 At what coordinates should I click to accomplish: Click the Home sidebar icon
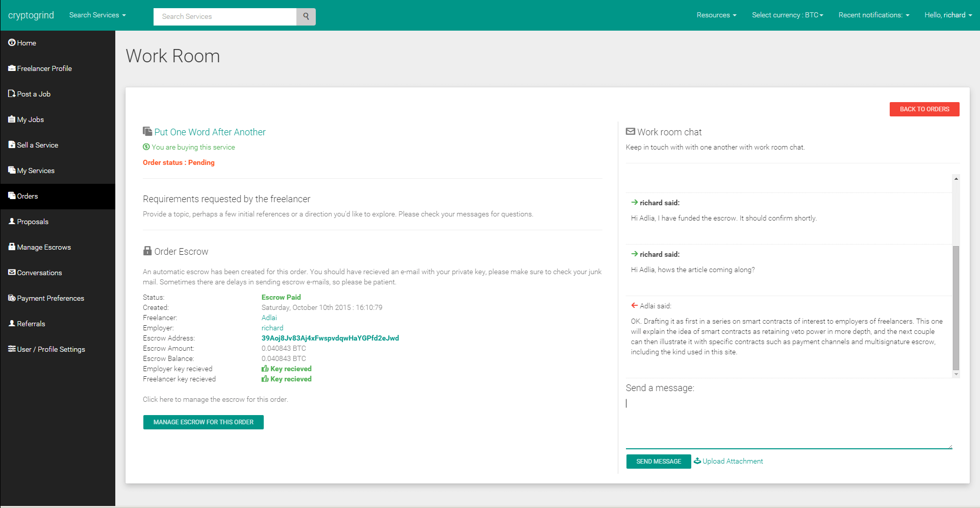click(x=12, y=42)
